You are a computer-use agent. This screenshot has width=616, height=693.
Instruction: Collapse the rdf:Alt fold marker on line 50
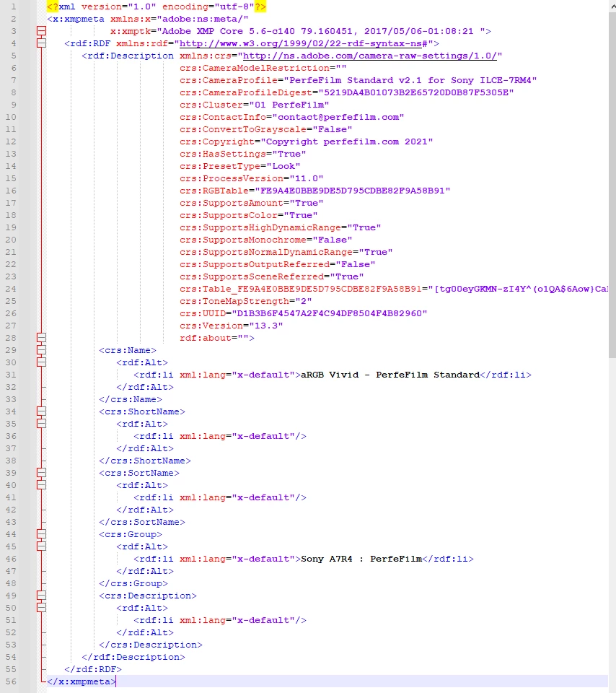41,608
